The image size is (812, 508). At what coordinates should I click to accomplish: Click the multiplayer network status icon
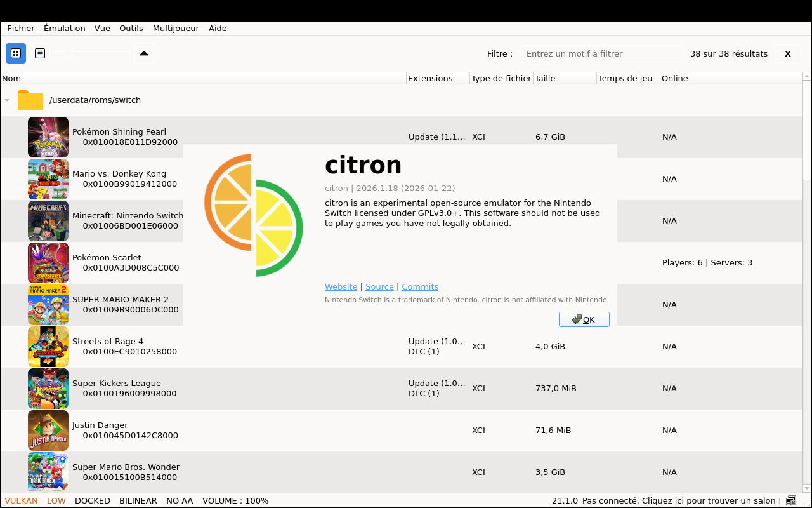(791, 500)
